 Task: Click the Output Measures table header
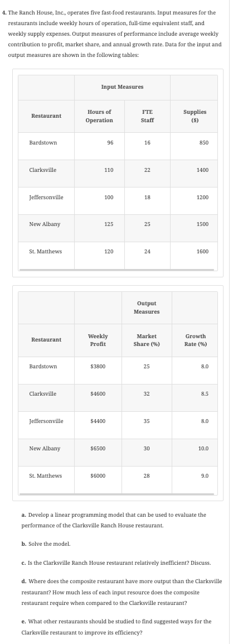coord(147,307)
